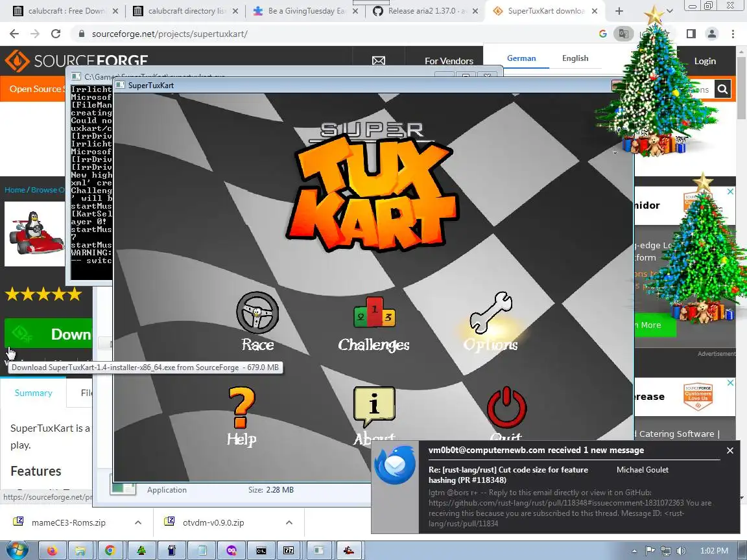Open otvdm-v0.9.0.zip downloaded file
Image resolution: width=747 pixels, height=560 pixels.
click(213, 522)
